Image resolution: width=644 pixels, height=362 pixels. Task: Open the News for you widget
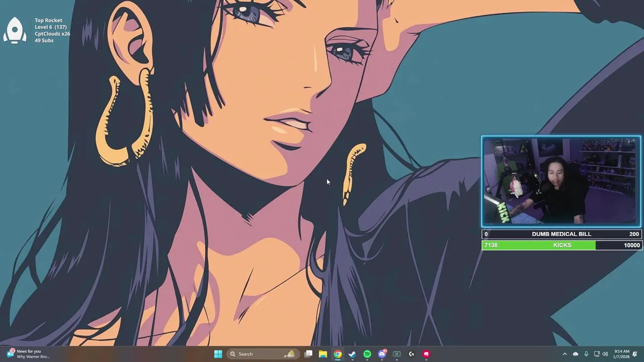click(28, 354)
